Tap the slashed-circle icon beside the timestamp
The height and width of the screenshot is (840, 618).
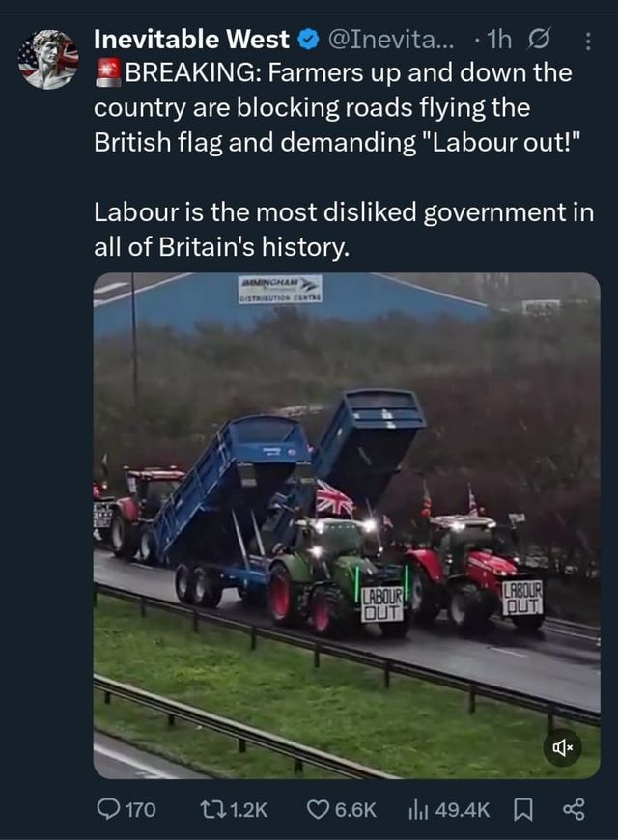coord(539,41)
